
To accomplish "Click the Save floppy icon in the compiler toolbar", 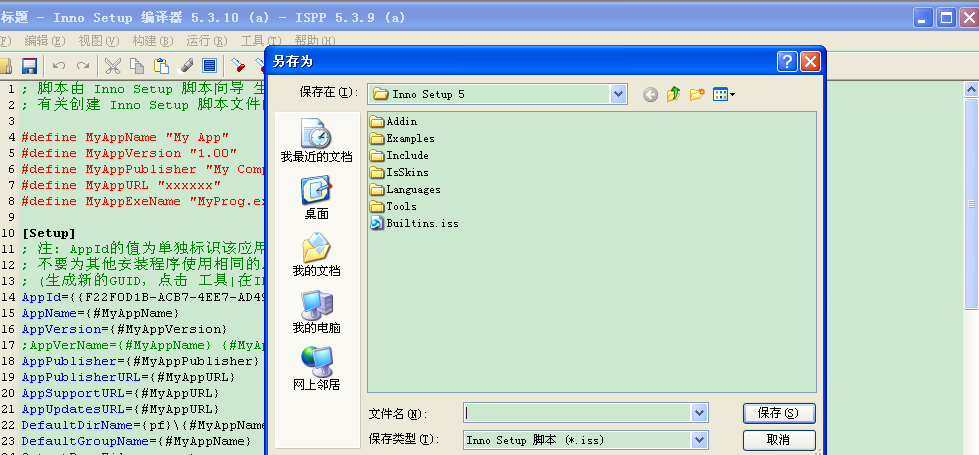I will pos(29,66).
